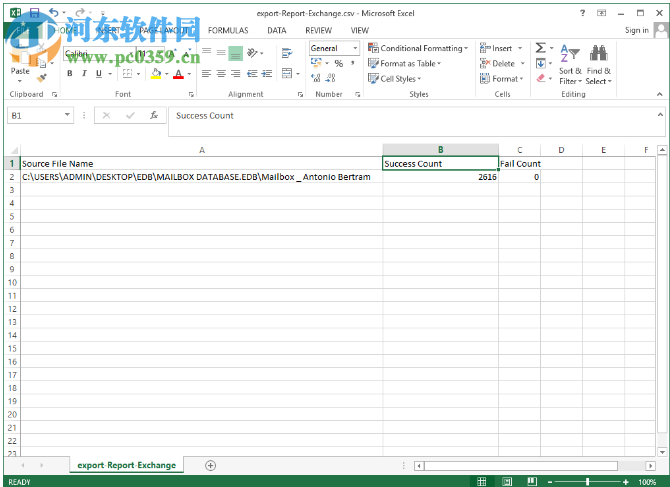Align text left
The image size is (670, 487).
(206, 74)
